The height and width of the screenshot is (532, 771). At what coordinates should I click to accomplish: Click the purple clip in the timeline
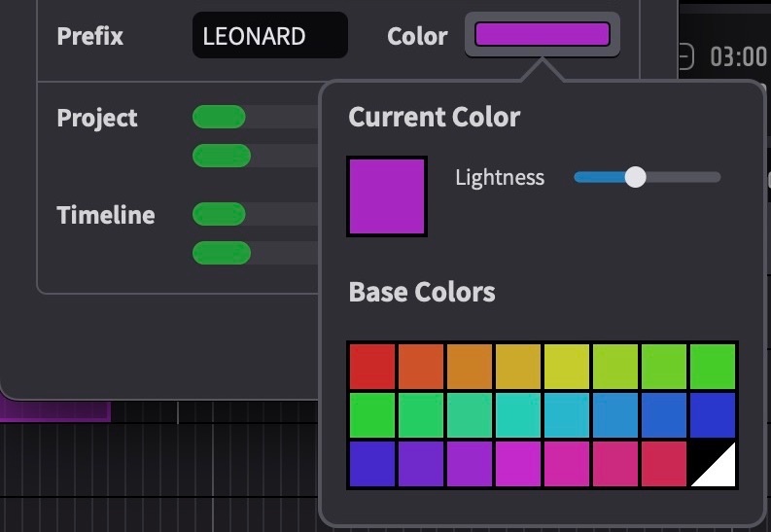point(55,411)
